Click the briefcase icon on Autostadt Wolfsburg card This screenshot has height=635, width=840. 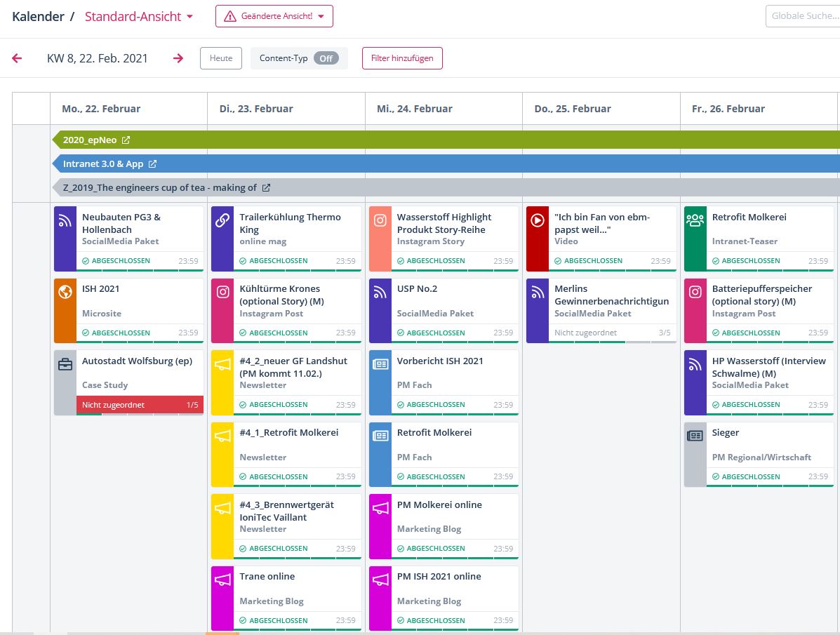[65, 365]
